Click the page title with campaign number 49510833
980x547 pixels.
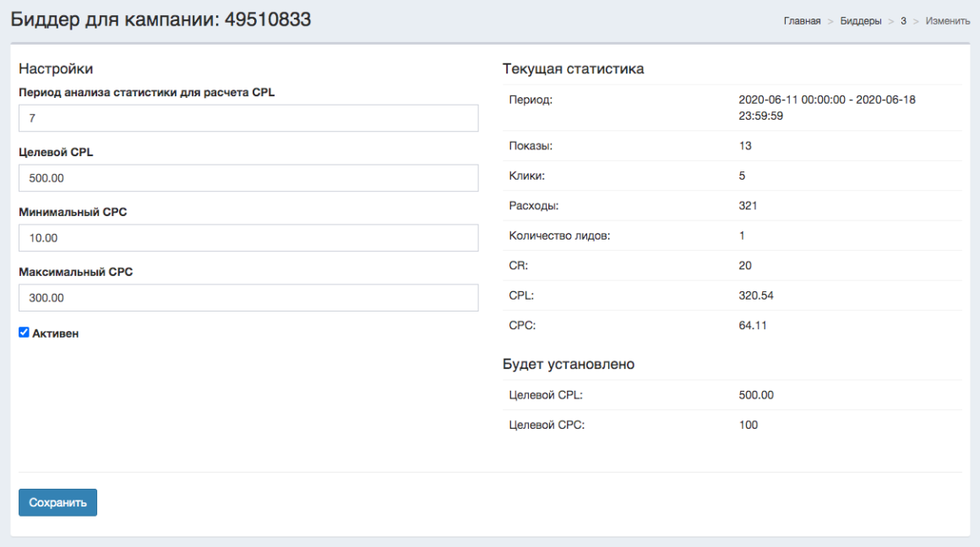(x=161, y=19)
